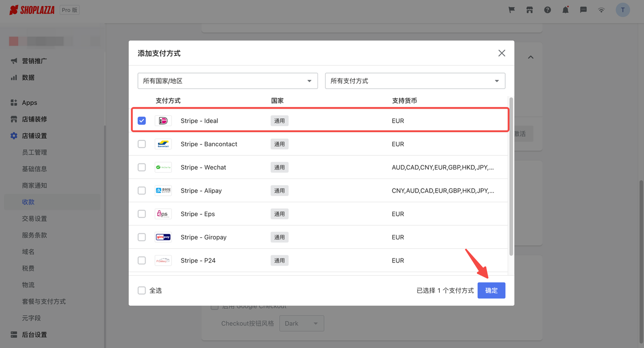Click Stripe - Wechat currency list text

443,167
